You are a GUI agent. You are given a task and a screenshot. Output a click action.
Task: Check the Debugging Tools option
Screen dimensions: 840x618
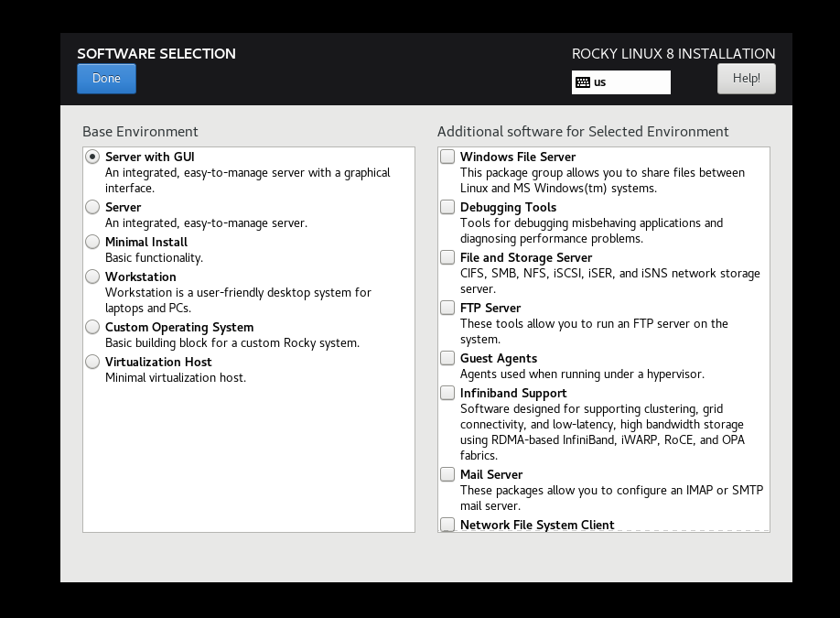[x=447, y=207]
